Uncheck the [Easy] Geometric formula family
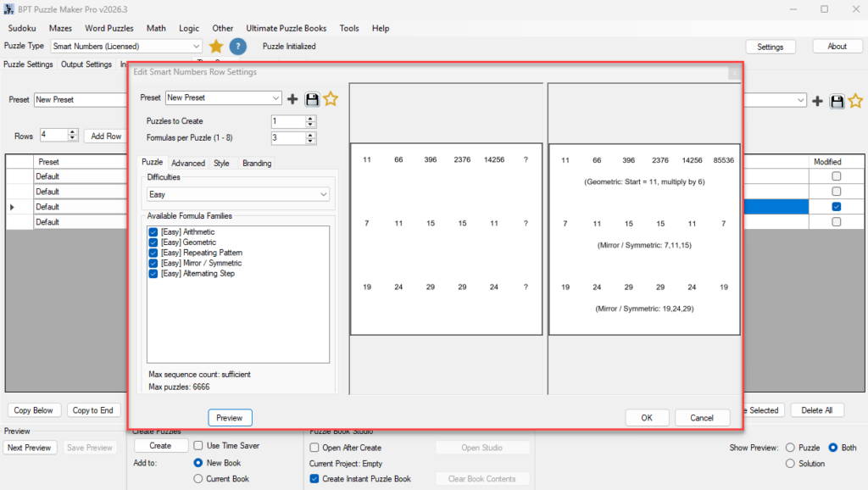Screen dimensions: 868x490 153,242
